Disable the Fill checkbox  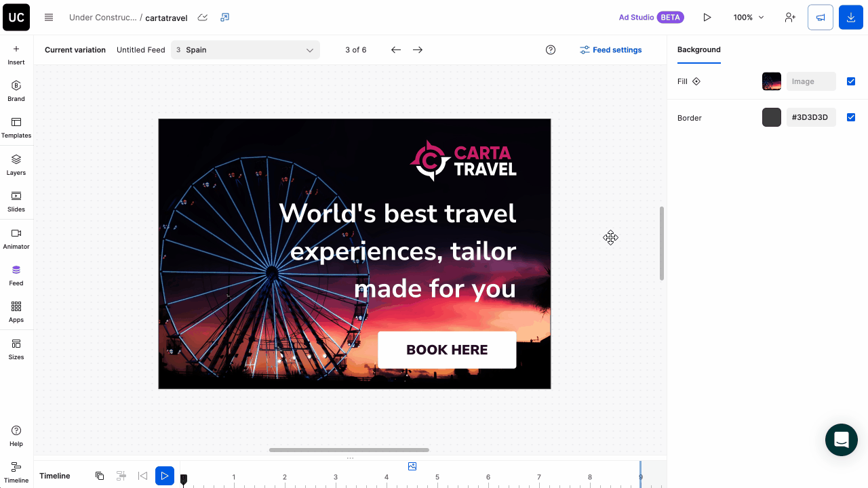pos(851,81)
